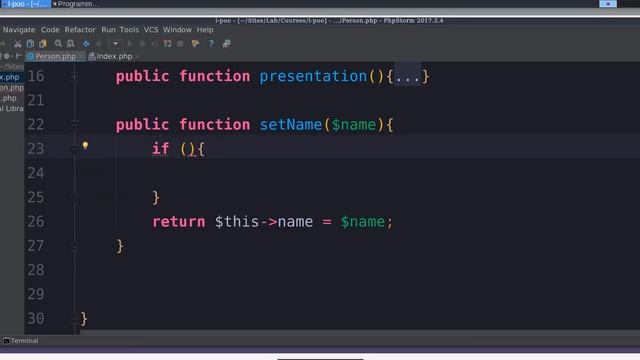Click line number 16 in the gutter
Image resolution: width=640 pixels, height=360 pixels.
coord(36,76)
